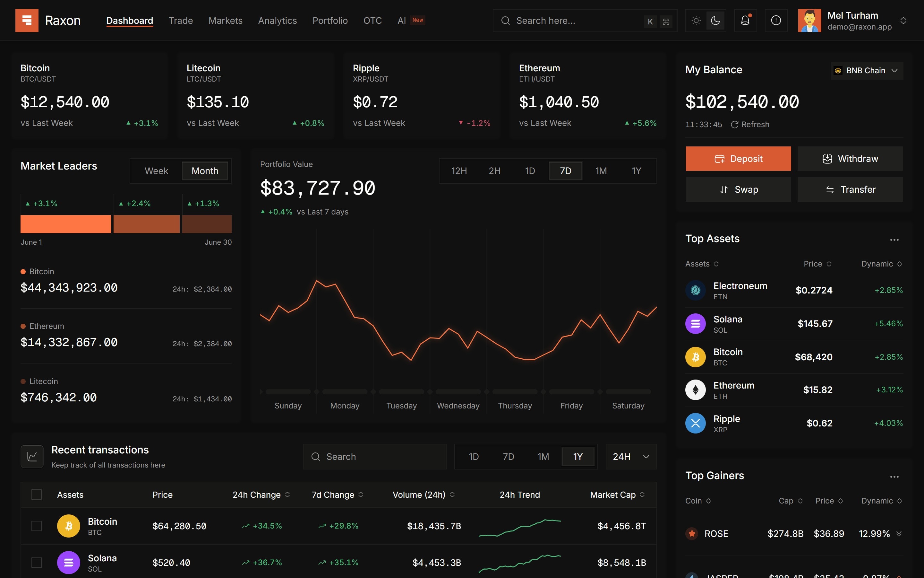Open the Trade menu item
The width and height of the screenshot is (924, 578).
click(181, 21)
